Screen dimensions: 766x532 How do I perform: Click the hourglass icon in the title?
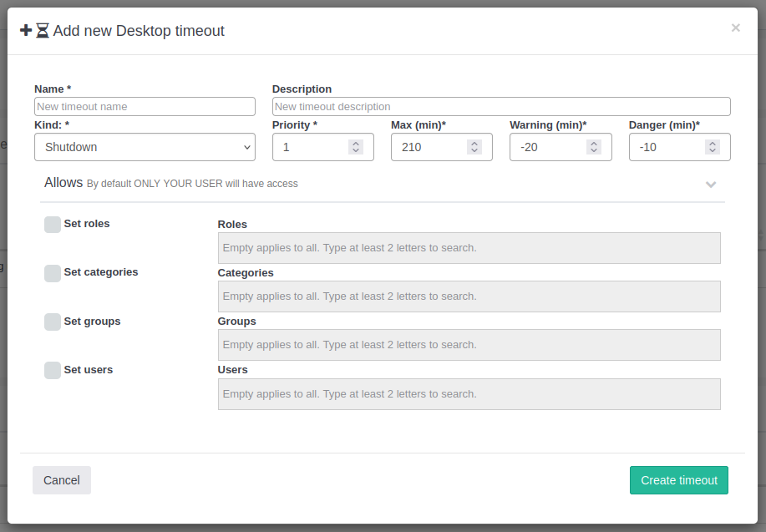pos(43,31)
